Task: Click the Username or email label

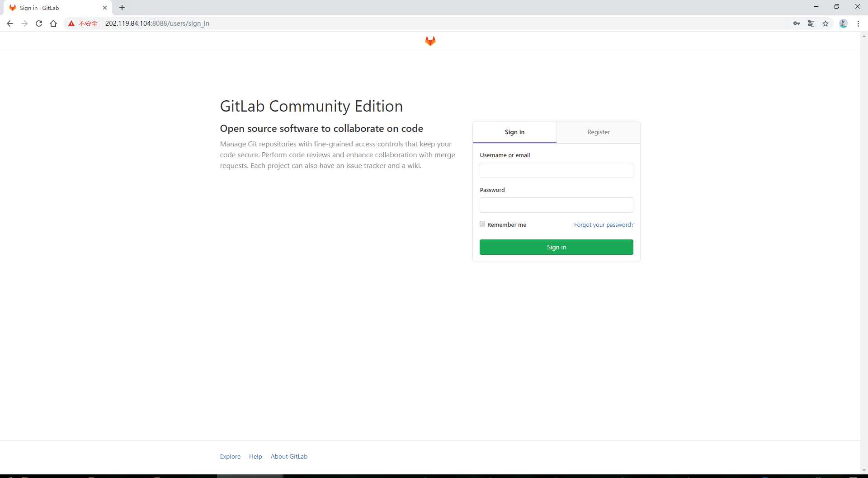Action: point(505,155)
